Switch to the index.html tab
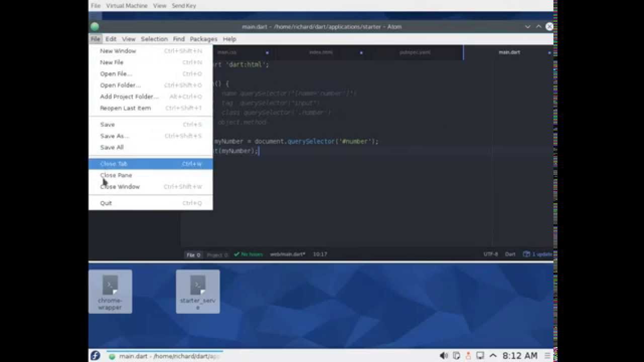 coord(321,52)
